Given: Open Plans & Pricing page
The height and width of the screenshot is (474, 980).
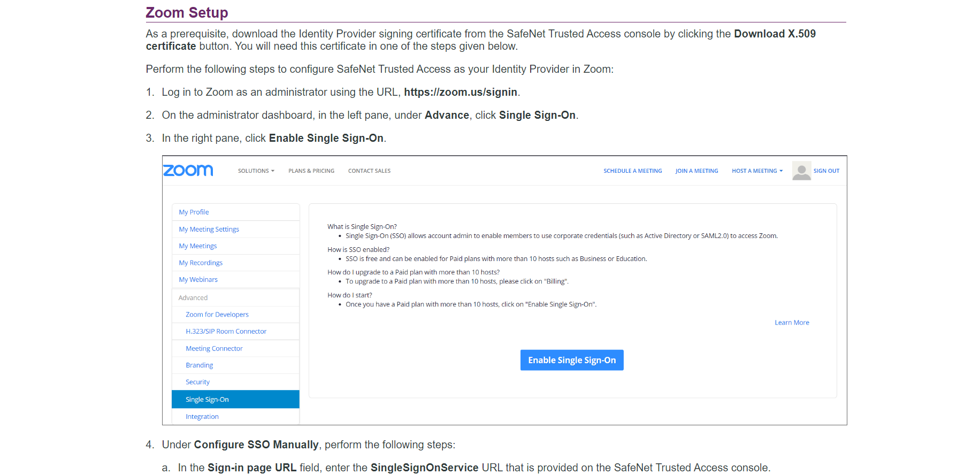Looking at the screenshot, I should point(311,171).
